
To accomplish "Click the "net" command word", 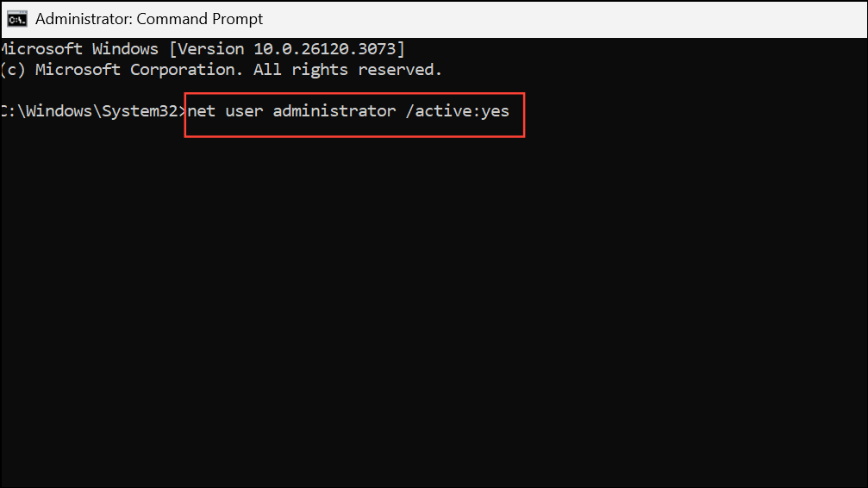I will pyautogui.click(x=202, y=111).
